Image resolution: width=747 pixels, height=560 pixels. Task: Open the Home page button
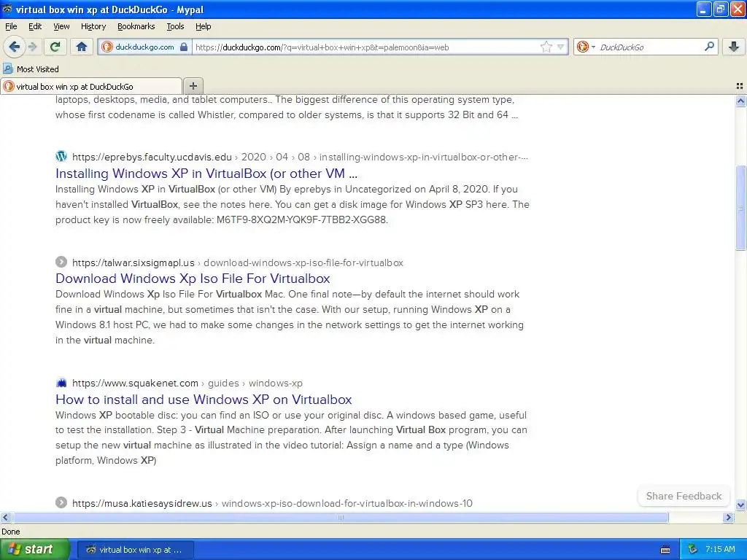pyautogui.click(x=82, y=47)
